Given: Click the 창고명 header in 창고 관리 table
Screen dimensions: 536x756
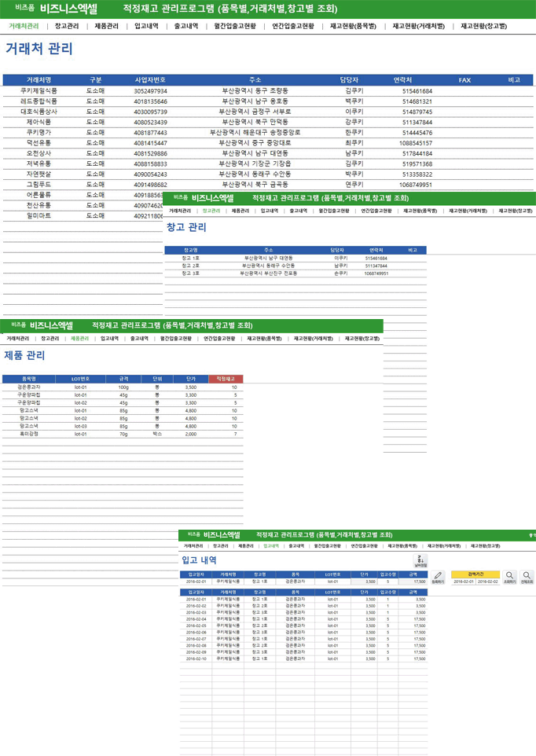Looking at the screenshot, I should (x=191, y=250).
